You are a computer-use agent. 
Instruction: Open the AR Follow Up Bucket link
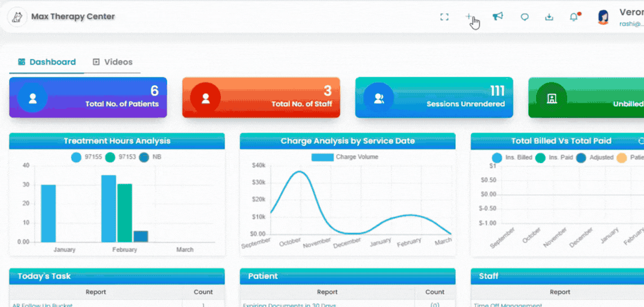(x=42, y=305)
